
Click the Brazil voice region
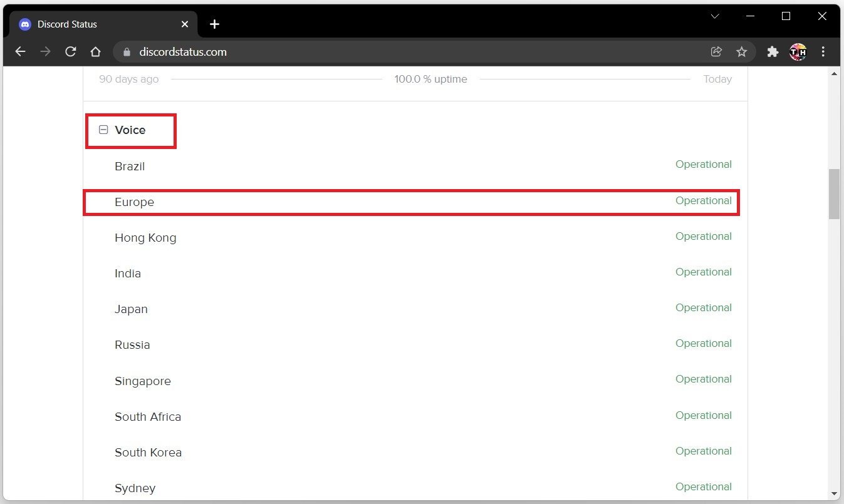click(130, 167)
